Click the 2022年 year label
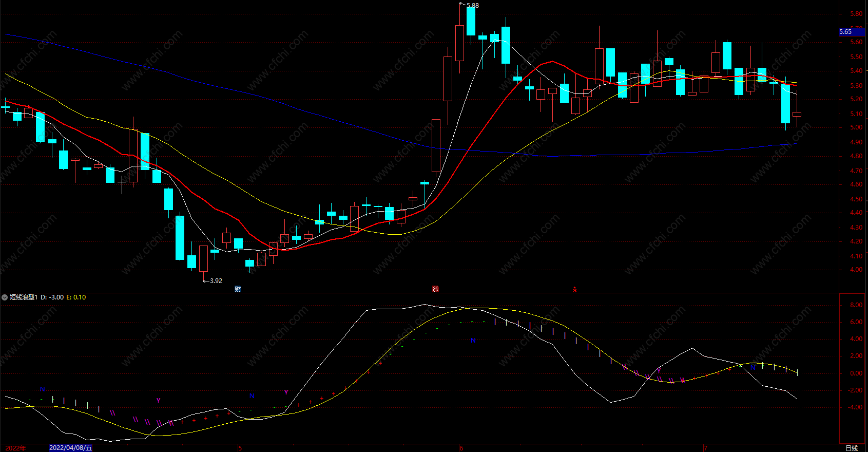868x452 pixels. [15, 448]
